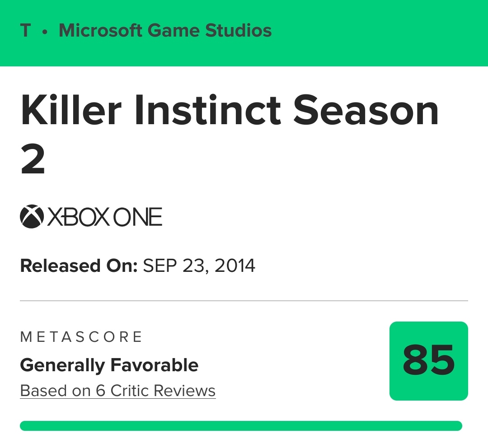Screen dimensions: 488x448
Task: Click the green 85 Metascore box
Action: pyautogui.click(x=428, y=361)
